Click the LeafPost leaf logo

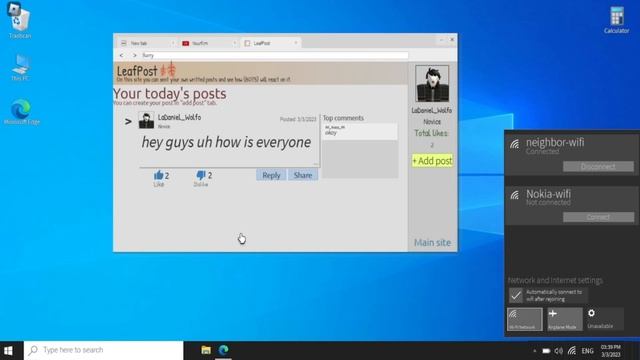169,69
